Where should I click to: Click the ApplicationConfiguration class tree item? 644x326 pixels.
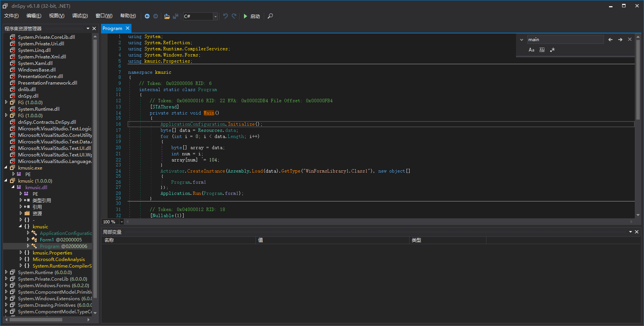66,233
